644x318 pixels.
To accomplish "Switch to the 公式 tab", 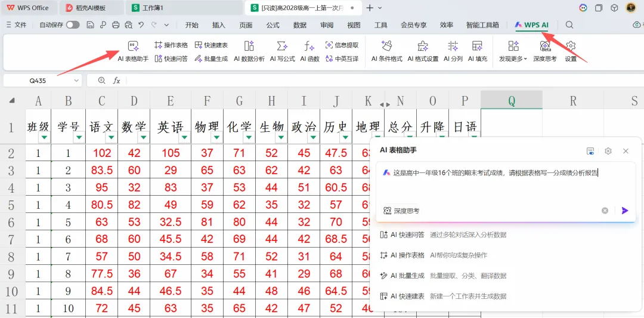I will 273,25.
